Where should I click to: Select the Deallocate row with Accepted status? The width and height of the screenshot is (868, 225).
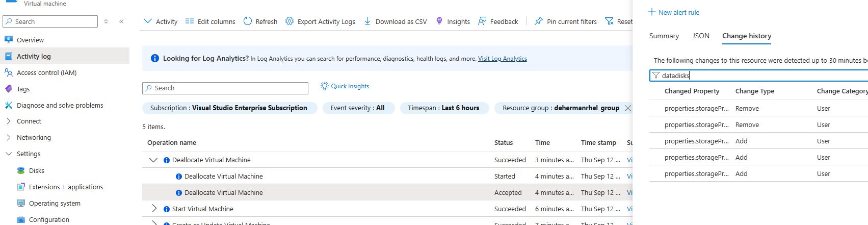click(387, 192)
